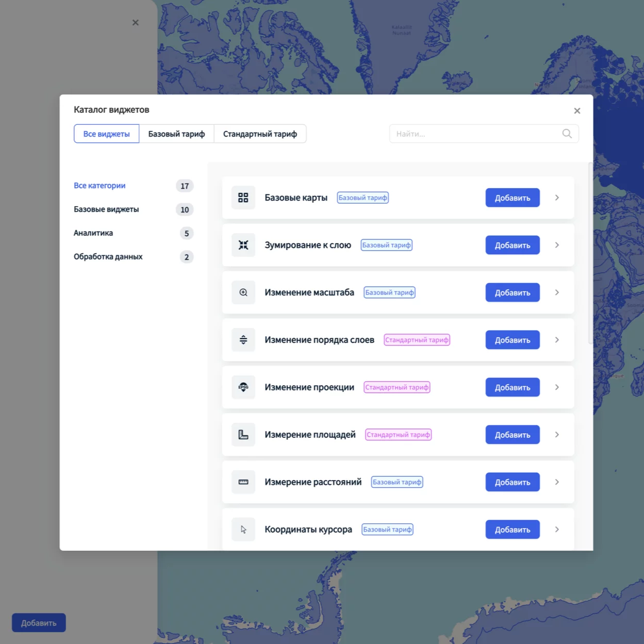Focus the Найти search field
The image size is (644, 644).
point(474,134)
